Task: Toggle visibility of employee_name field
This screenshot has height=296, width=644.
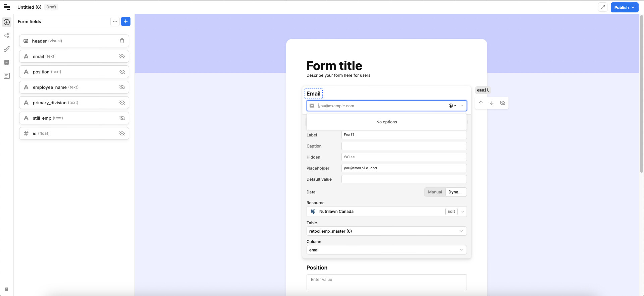Action: (122, 87)
